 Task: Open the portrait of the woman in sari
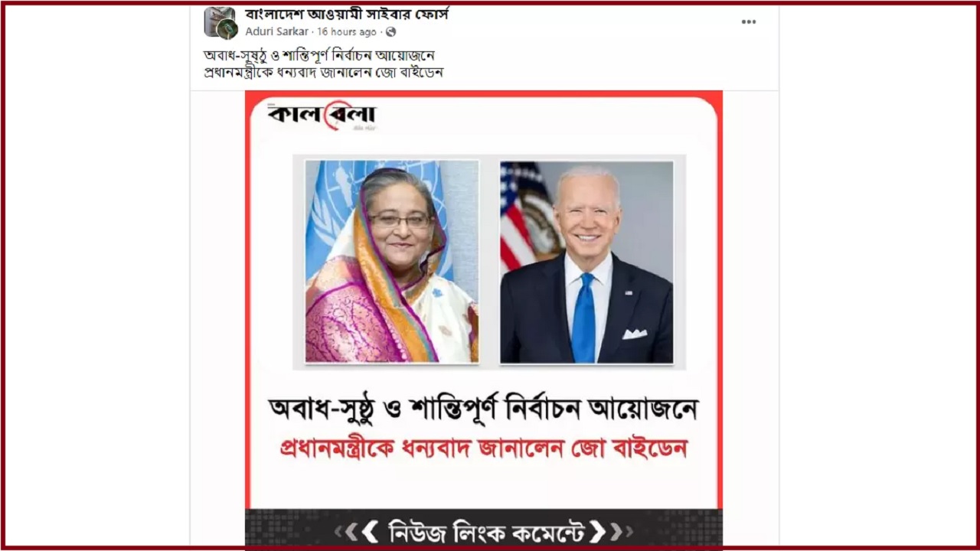392,261
